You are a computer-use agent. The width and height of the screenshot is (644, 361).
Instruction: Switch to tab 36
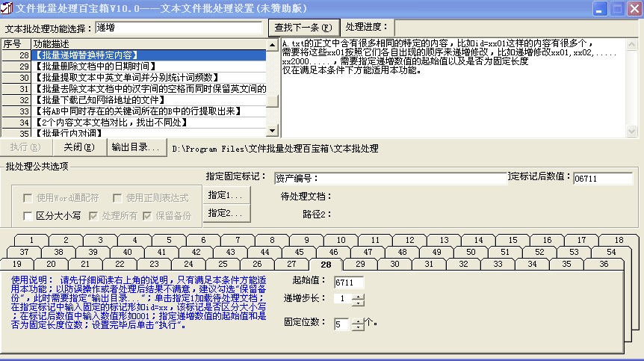pos(604,264)
